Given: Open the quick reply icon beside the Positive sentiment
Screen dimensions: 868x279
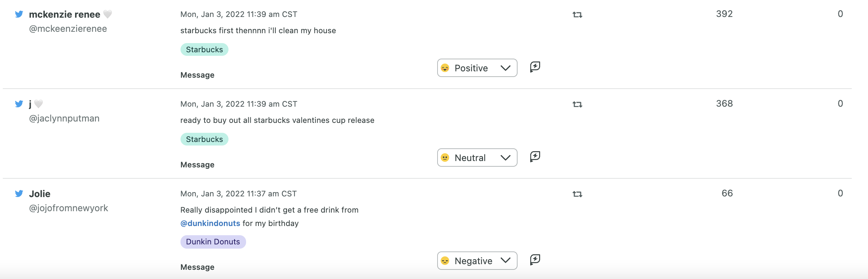Looking at the screenshot, I should [x=535, y=67].
